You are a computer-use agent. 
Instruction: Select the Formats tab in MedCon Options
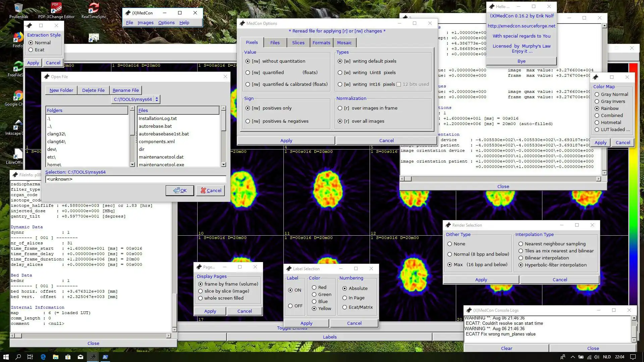point(321,43)
